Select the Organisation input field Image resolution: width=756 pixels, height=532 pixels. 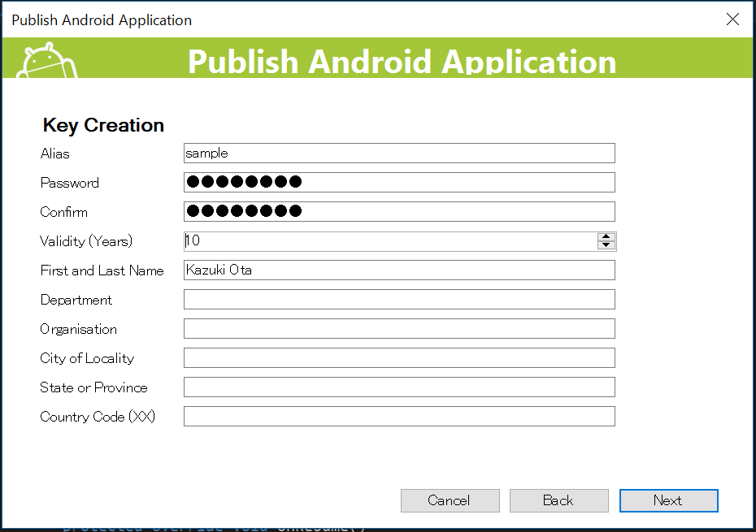click(x=399, y=329)
